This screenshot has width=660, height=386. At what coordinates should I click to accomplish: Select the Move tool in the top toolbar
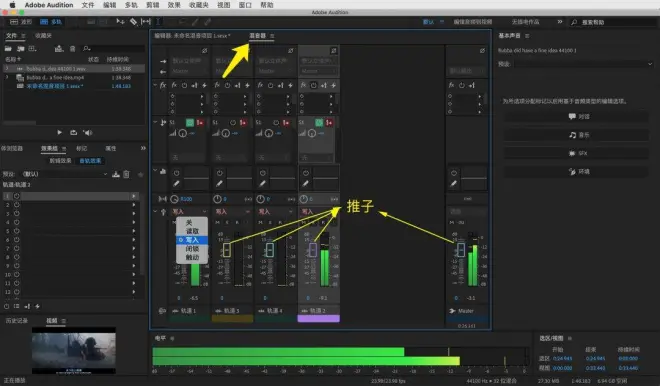click(x=120, y=21)
